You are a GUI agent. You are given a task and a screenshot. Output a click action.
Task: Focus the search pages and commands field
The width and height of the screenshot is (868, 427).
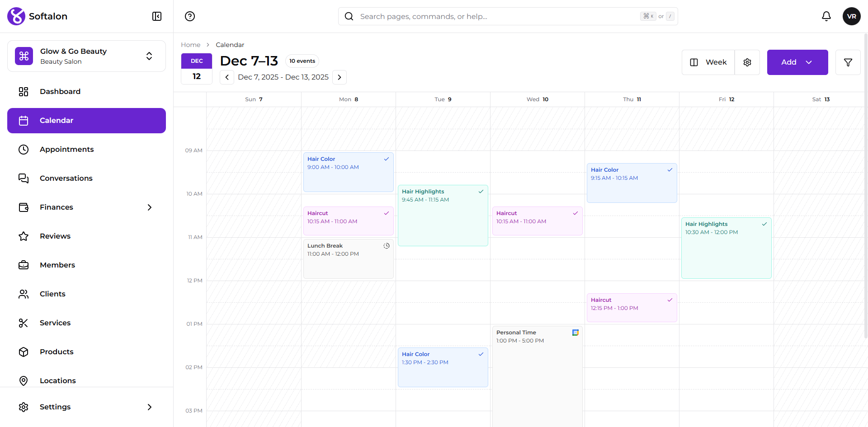(x=508, y=16)
